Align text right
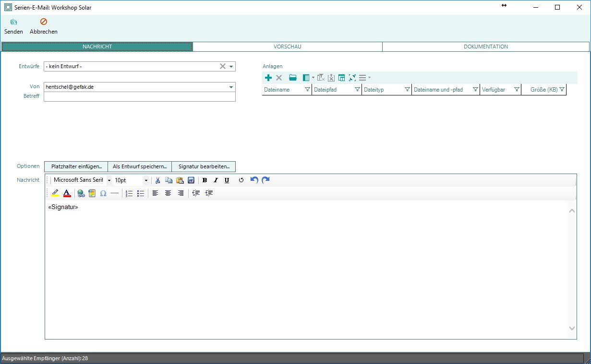 181,193
